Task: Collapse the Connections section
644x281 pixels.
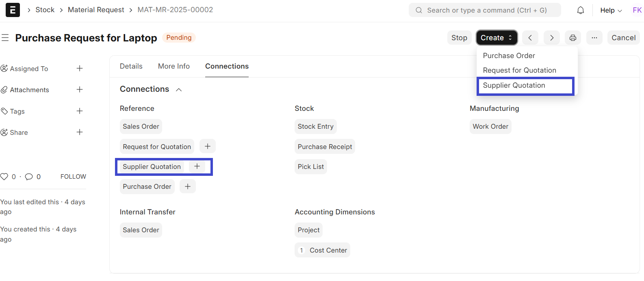Action: (179, 90)
